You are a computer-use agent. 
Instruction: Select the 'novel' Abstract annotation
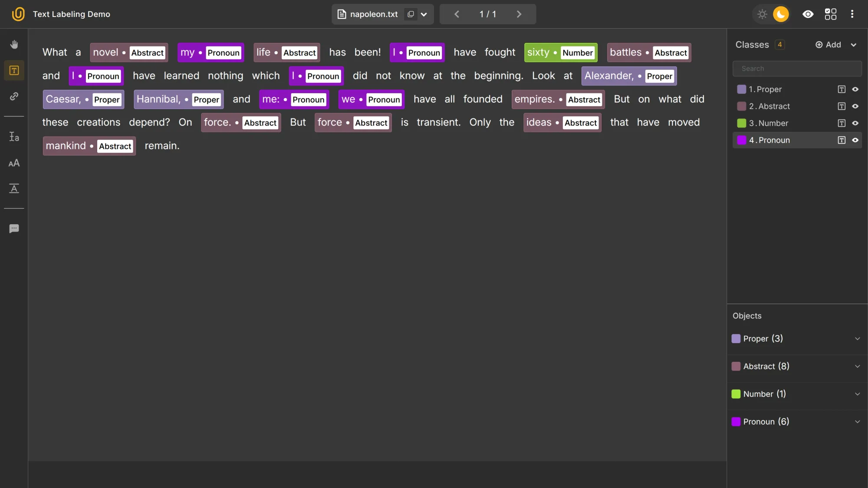point(129,52)
